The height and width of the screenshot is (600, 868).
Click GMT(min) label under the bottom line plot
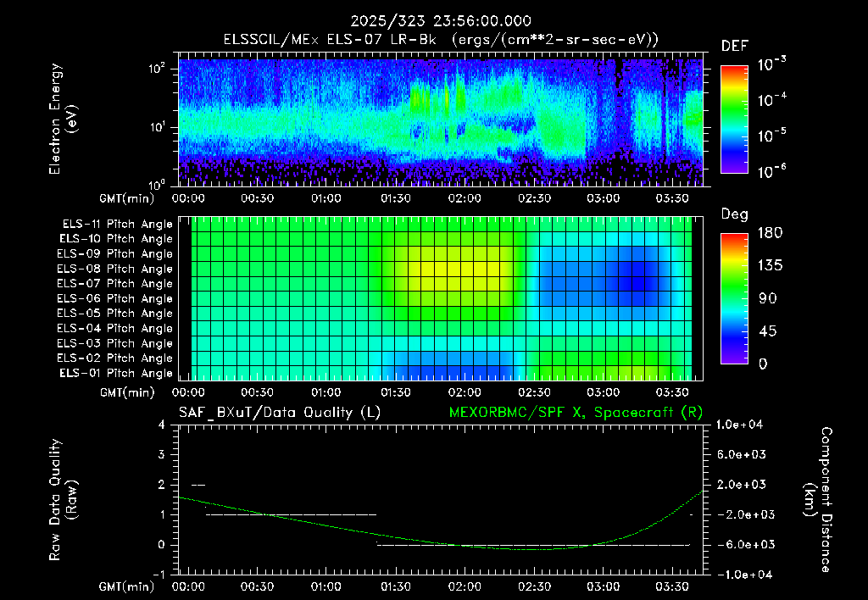coord(126,586)
